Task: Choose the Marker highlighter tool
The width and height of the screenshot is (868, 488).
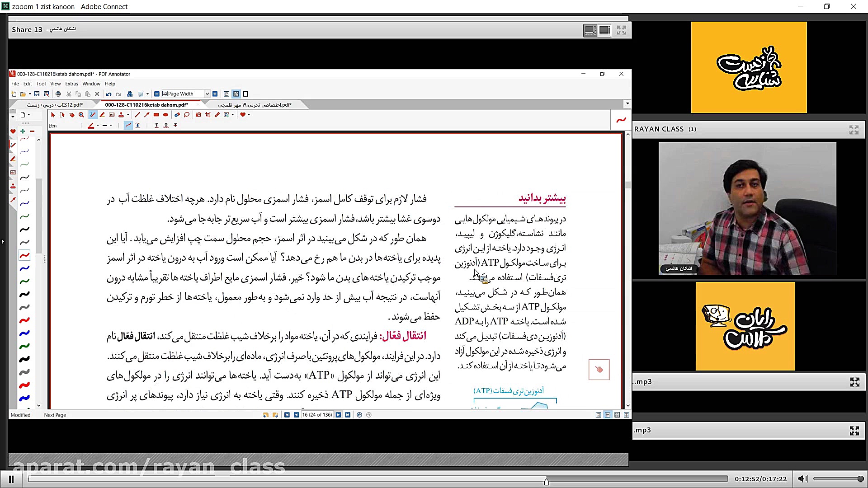Action: coord(102,115)
